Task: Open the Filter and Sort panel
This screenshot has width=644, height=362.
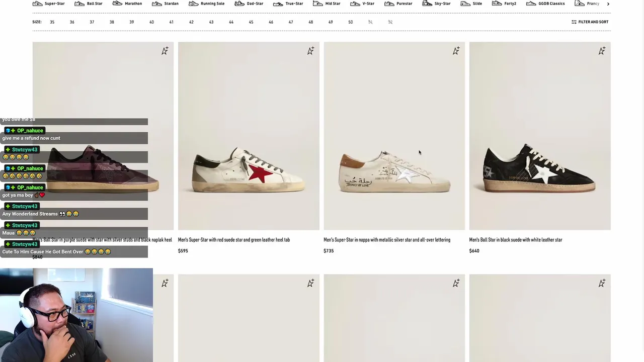Action: pyautogui.click(x=590, y=22)
